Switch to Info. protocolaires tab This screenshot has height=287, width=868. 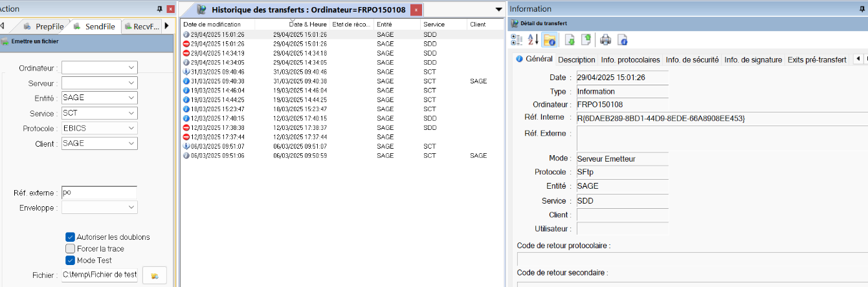(x=630, y=59)
